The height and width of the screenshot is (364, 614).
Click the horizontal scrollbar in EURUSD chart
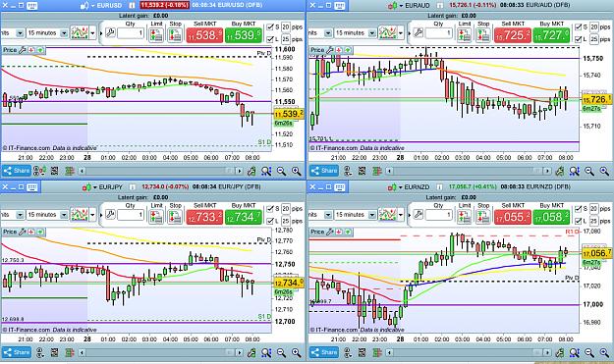[x=160, y=171]
